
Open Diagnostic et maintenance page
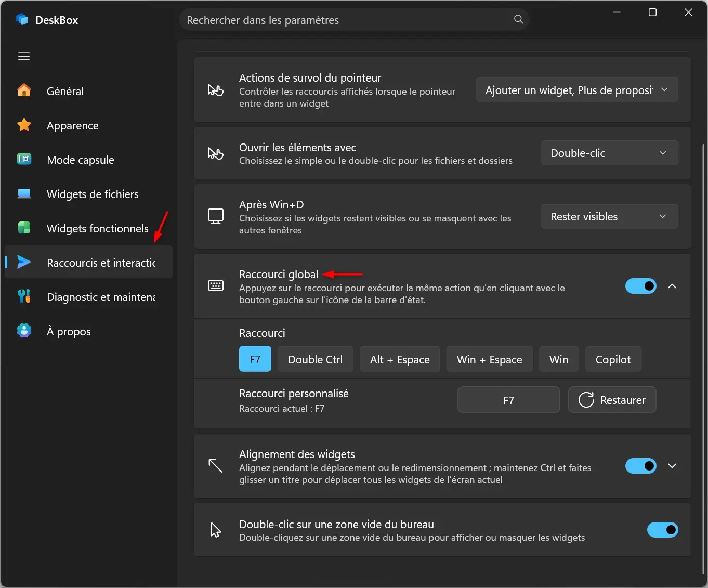88,297
